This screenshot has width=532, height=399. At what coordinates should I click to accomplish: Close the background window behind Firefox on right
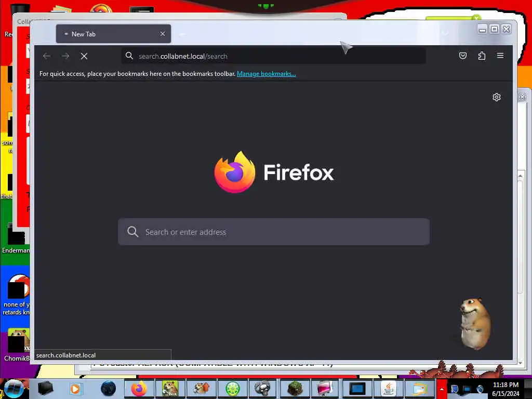[523, 97]
